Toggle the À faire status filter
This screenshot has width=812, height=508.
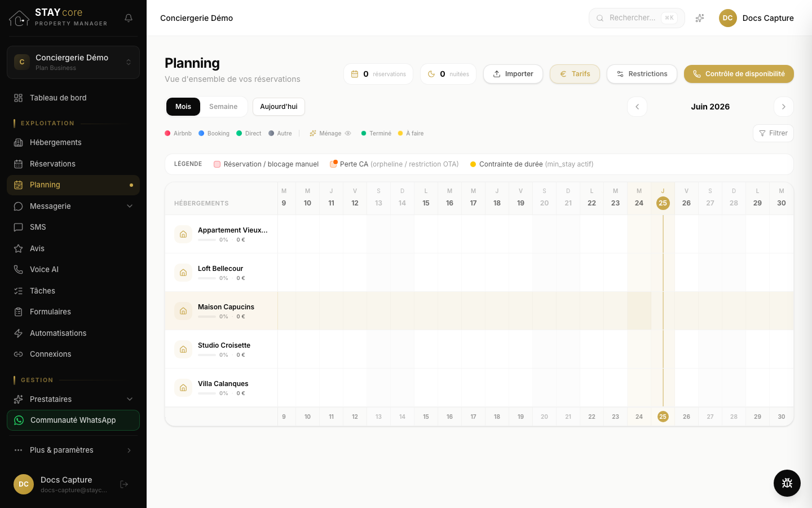point(411,133)
